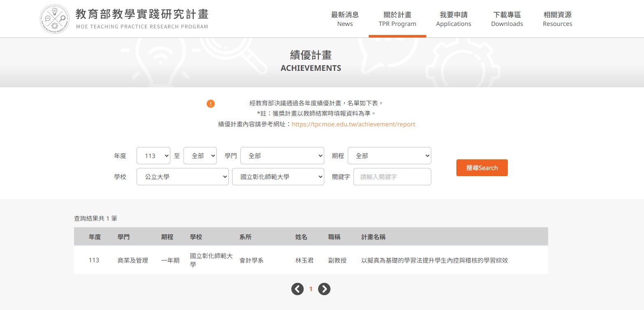Click the orange exclamation notice icon
This screenshot has width=644, height=310.
pyautogui.click(x=211, y=104)
